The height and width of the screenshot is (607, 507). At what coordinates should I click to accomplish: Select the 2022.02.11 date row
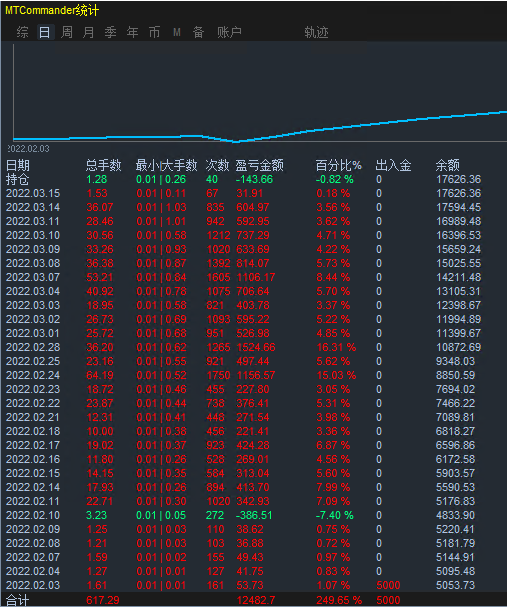click(33, 501)
